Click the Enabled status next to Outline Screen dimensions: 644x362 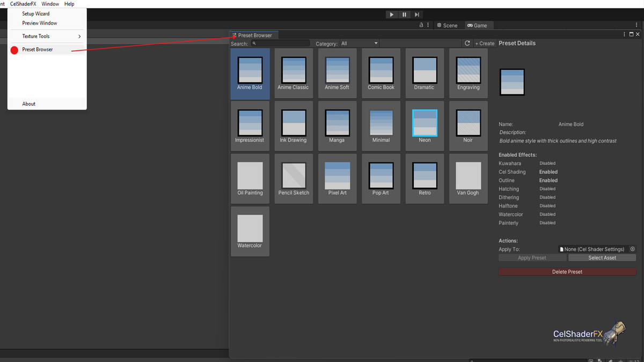[x=548, y=180]
